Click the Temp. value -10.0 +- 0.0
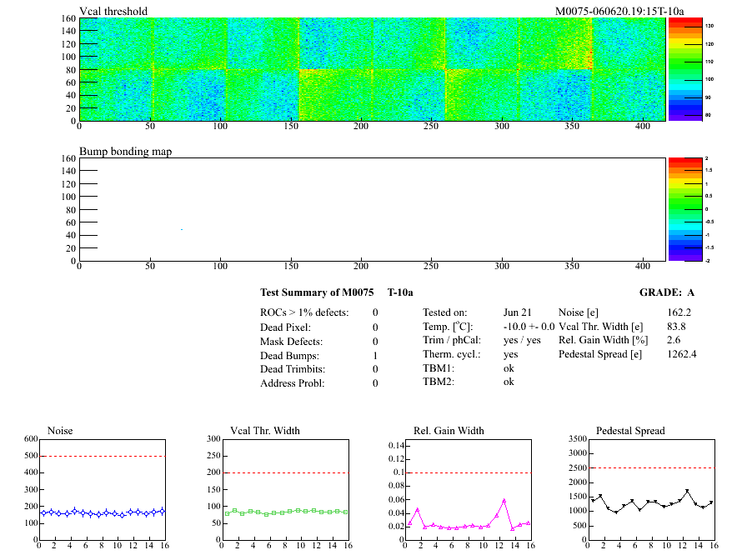The height and width of the screenshot is (560, 747). coord(529,327)
